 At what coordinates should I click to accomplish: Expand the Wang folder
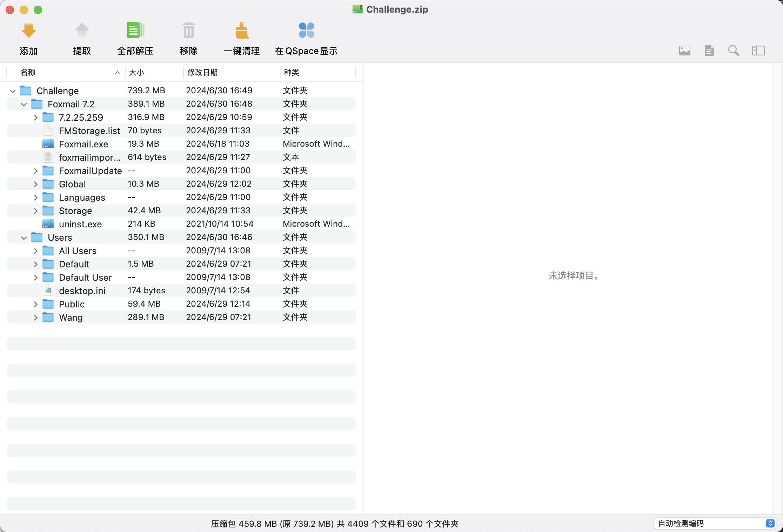coord(35,318)
